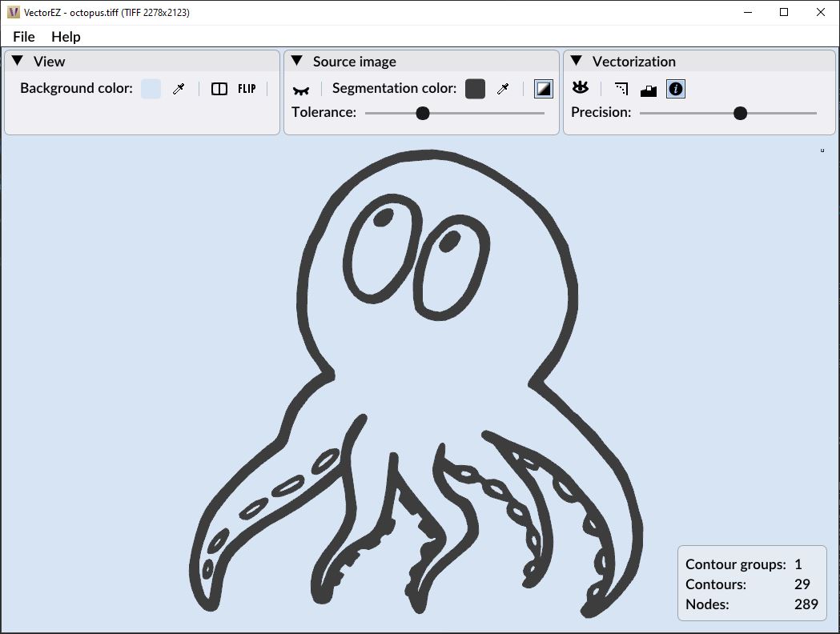Collapse the Source image panel triangle
The image size is (840, 634).
[x=297, y=61]
